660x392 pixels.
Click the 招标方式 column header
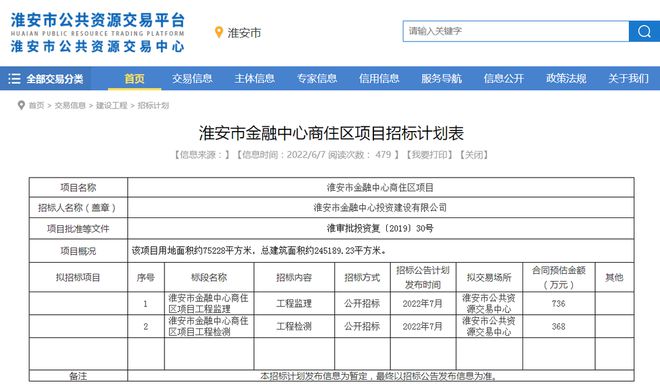(362, 277)
